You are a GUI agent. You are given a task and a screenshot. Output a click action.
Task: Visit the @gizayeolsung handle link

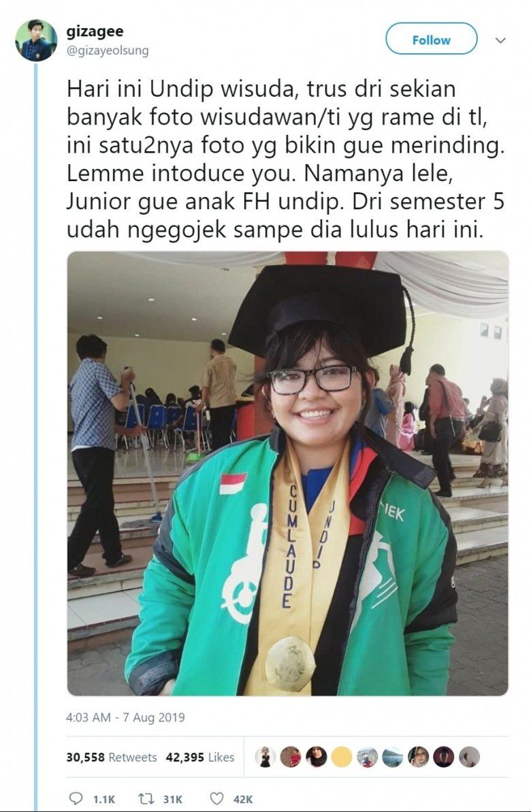click(x=108, y=50)
